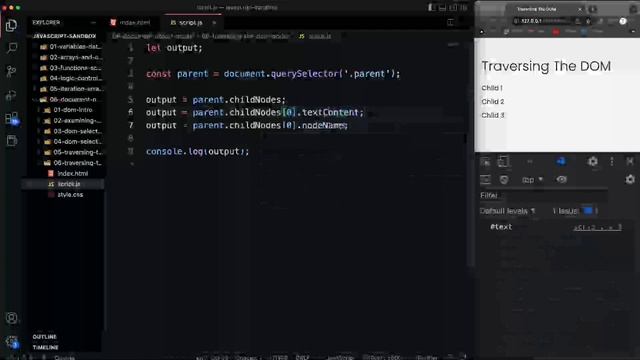
Task: Click the Child 1 item on the page
Action: [x=492, y=88]
